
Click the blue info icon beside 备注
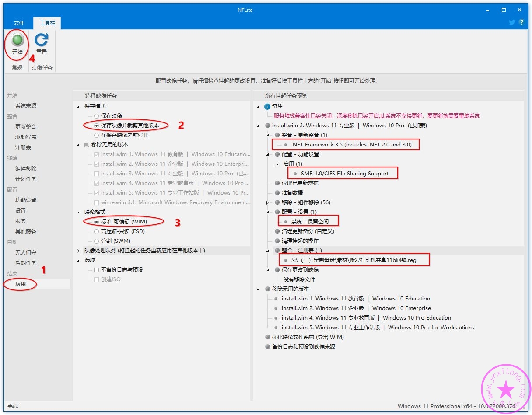pyautogui.click(x=267, y=106)
